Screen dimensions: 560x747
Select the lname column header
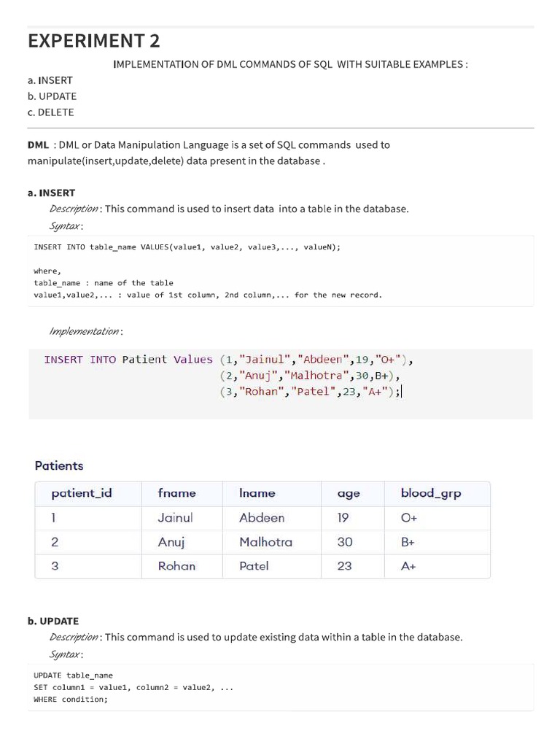click(257, 493)
